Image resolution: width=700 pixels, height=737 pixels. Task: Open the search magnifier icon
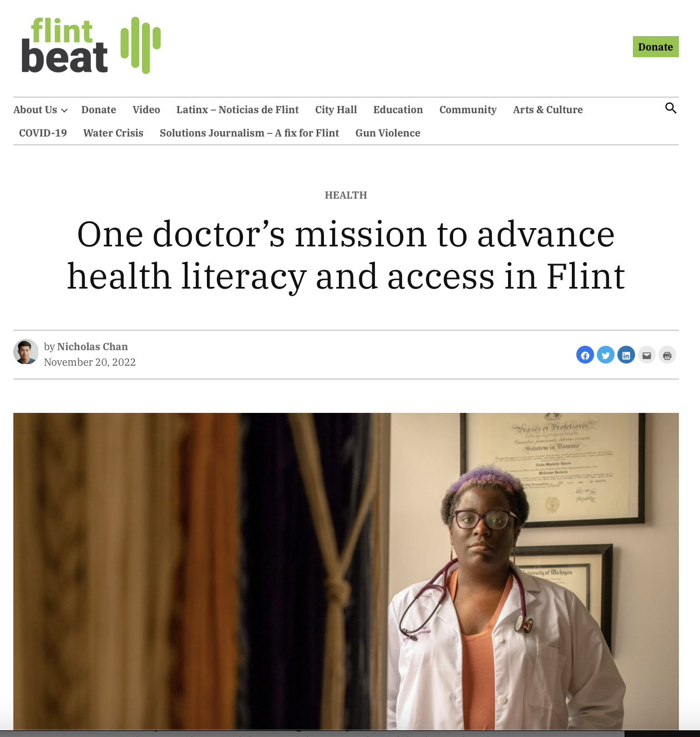671,108
